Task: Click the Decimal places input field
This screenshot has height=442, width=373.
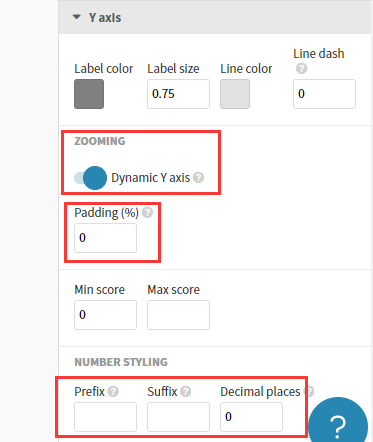Action: coord(251,417)
